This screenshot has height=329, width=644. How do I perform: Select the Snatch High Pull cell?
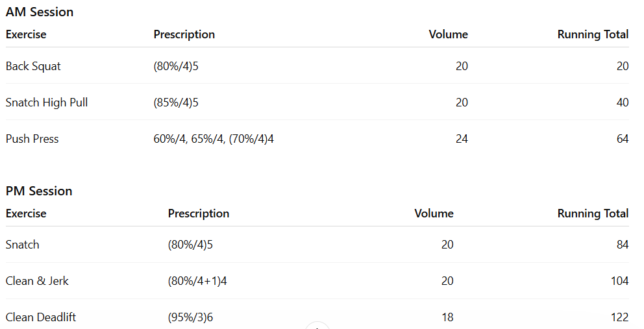[x=47, y=103]
